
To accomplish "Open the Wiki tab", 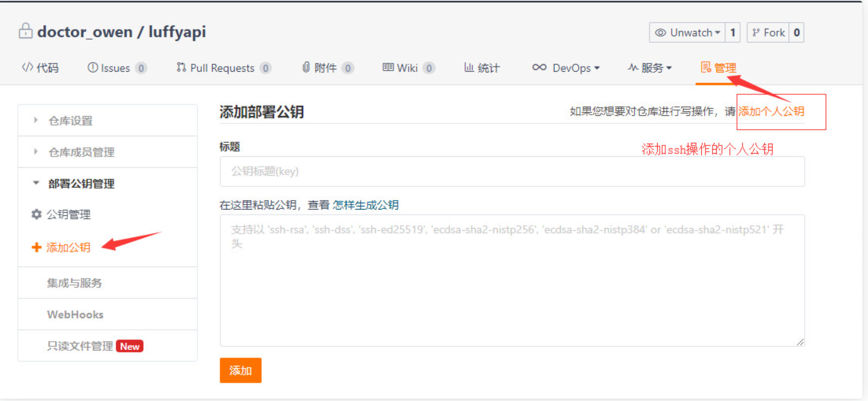I will 409,68.
